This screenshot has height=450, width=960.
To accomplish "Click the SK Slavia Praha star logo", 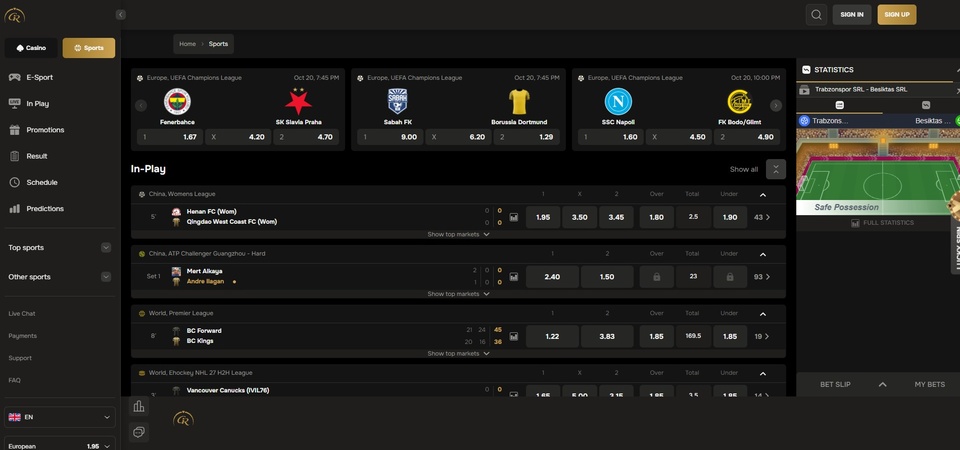I will (x=298, y=102).
